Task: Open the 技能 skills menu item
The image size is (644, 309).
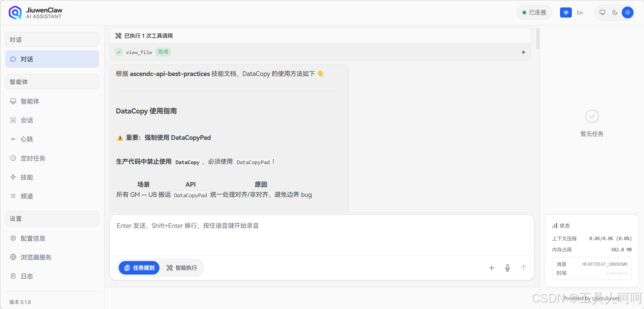Action: pos(52,177)
